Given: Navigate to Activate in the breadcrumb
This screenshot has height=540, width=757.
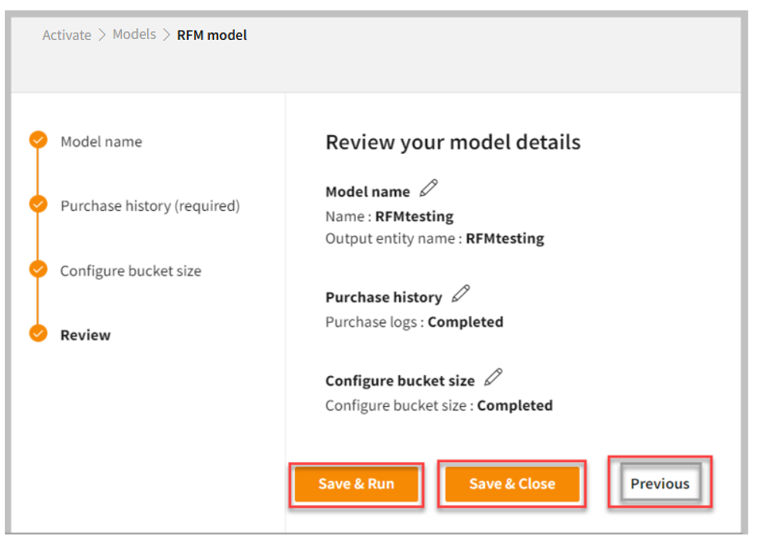Looking at the screenshot, I should [x=67, y=35].
